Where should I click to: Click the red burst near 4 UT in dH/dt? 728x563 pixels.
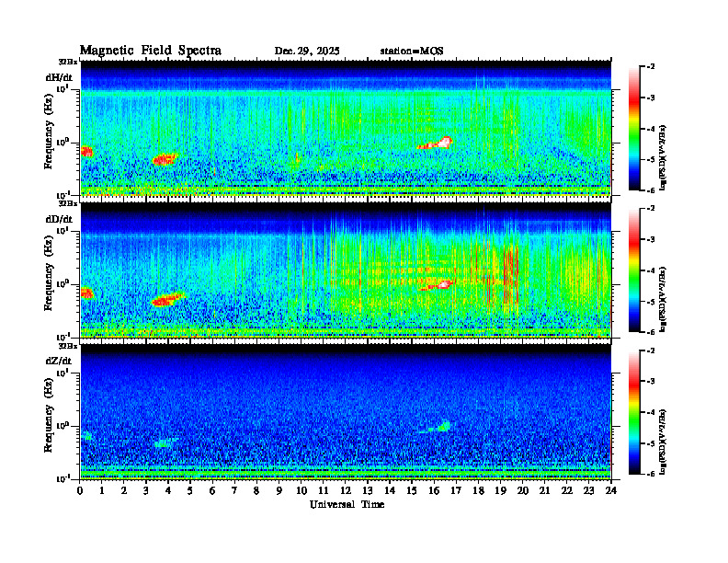pos(165,159)
